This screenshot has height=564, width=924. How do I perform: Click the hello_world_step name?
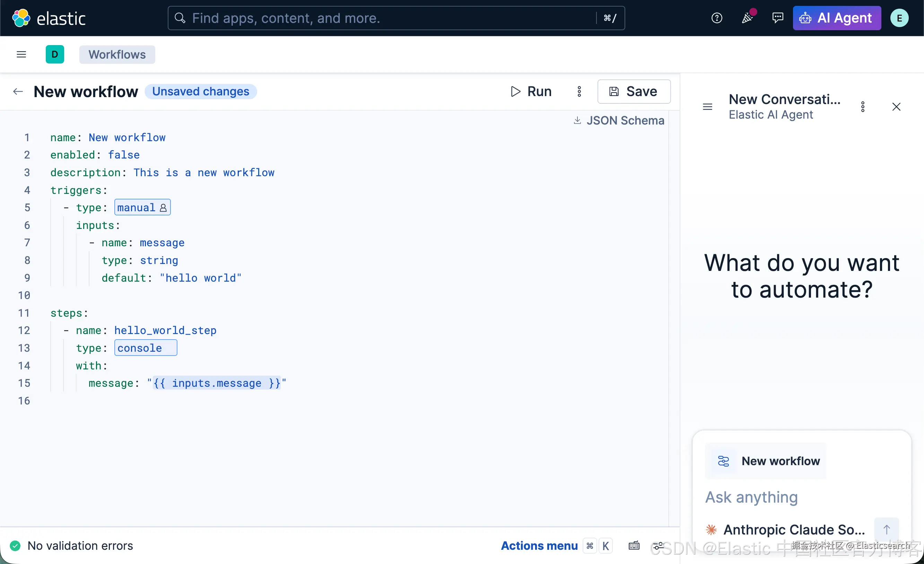pyautogui.click(x=165, y=330)
